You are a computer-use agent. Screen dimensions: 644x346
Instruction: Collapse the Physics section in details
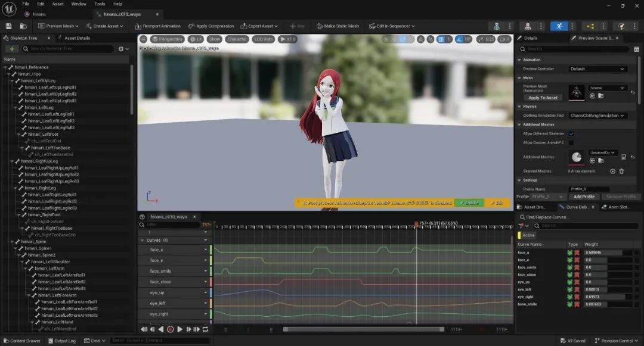click(519, 107)
